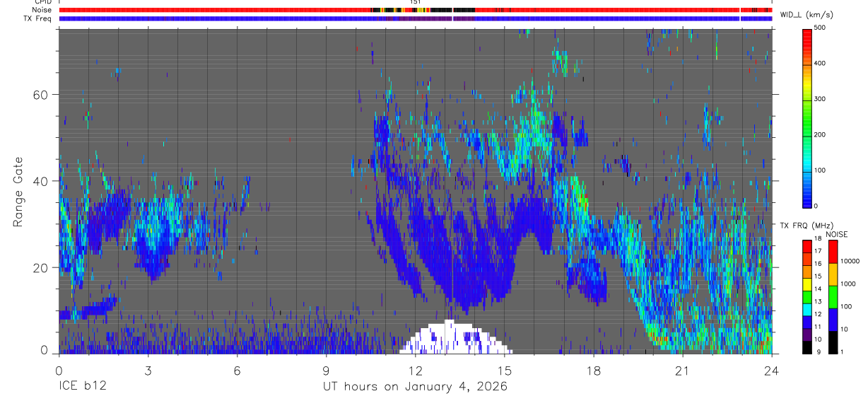Click the cyan swatch of the TX FRQ legend

point(807,310)
